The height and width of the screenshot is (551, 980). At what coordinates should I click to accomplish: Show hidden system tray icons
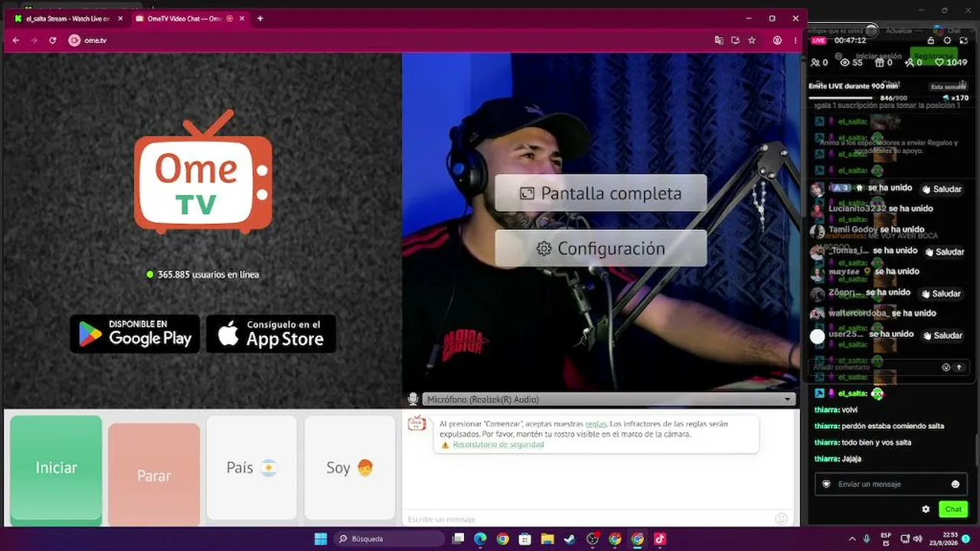852,539
